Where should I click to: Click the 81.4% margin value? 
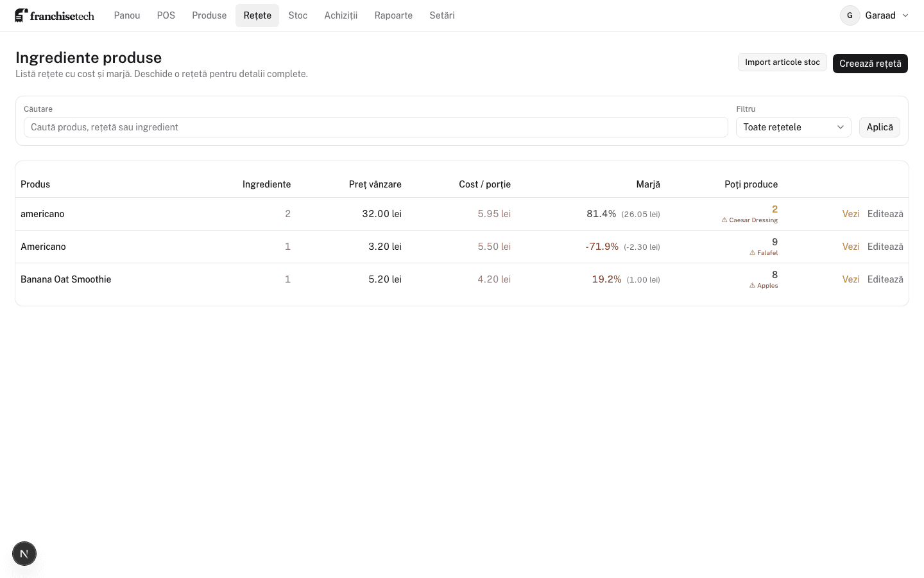[601, 214]
